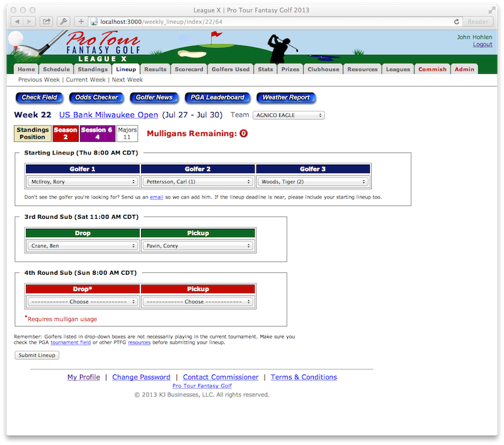Open the Golfers Used tab
This screenshot has height=445, width=504.
(229, 69)
